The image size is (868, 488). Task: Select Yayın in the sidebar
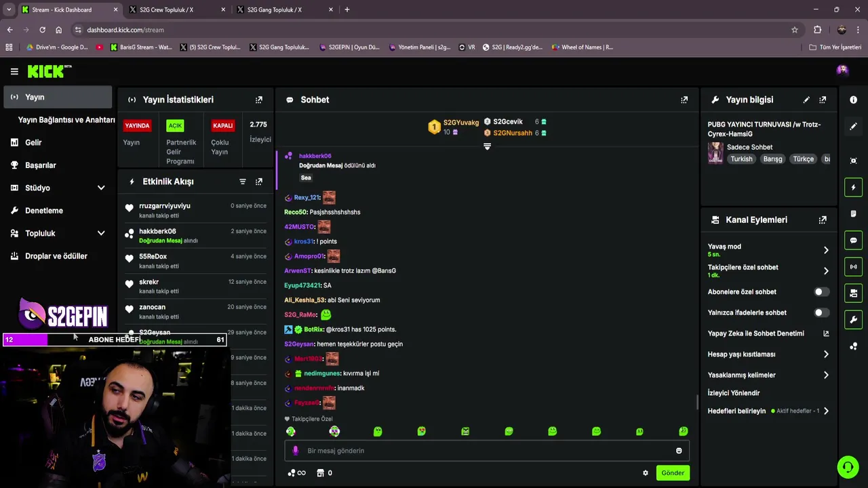(x=58, y=97)
